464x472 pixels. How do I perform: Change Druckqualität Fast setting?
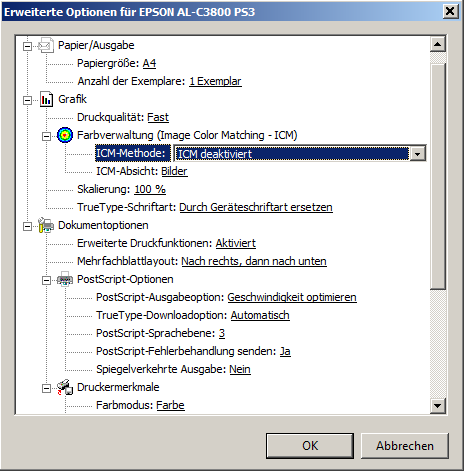[158, 117]
